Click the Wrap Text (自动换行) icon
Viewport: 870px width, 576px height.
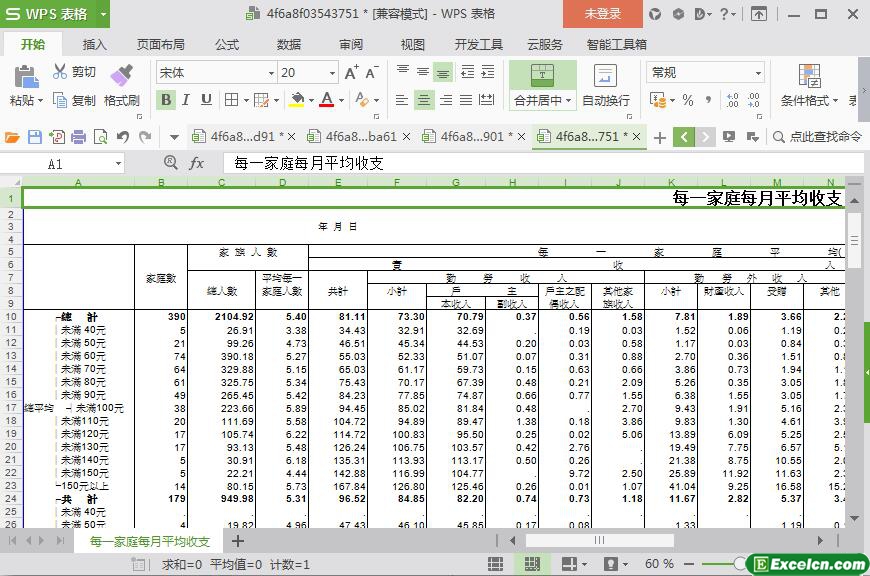tap(605, 76)
